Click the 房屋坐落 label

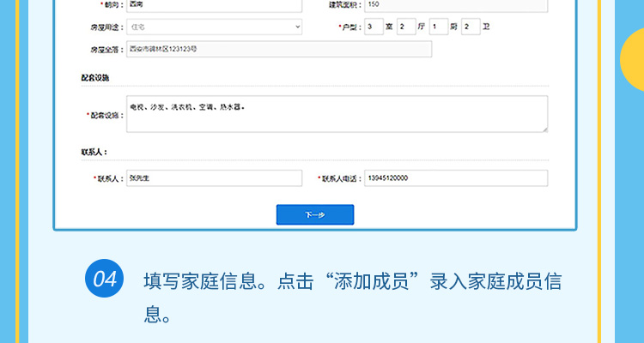tap(106, 50)
